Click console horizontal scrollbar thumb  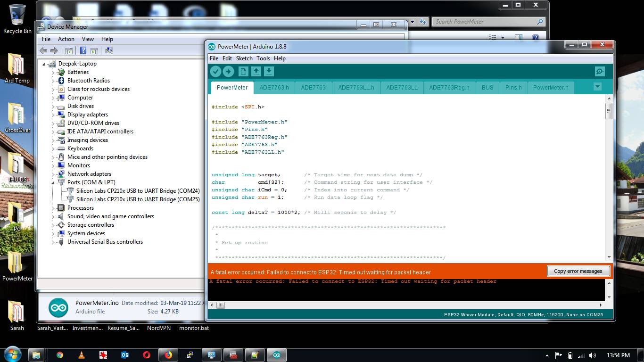[220, 305]
